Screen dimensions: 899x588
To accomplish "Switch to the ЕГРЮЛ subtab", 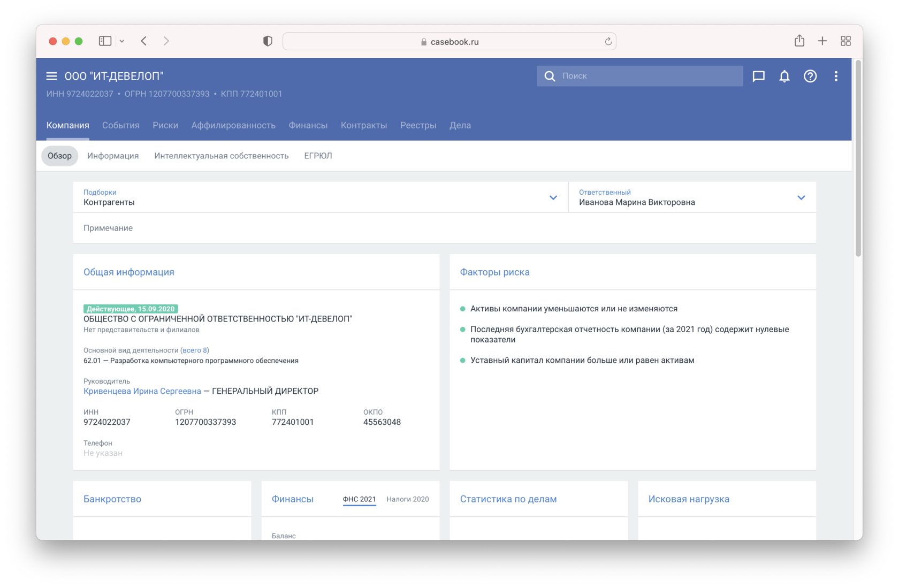I will (318, 156).
